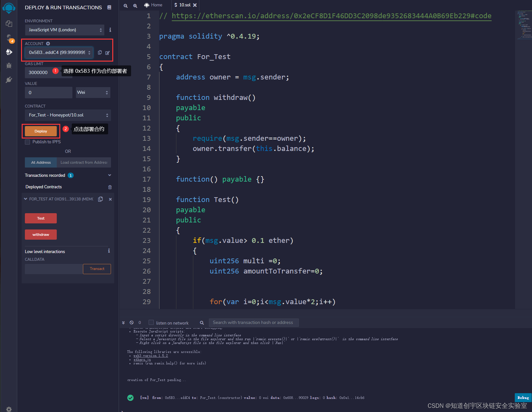This screenshot has height=412, width=532.
Task: Zoom in the editor font
Action: [x=135, y=5]
